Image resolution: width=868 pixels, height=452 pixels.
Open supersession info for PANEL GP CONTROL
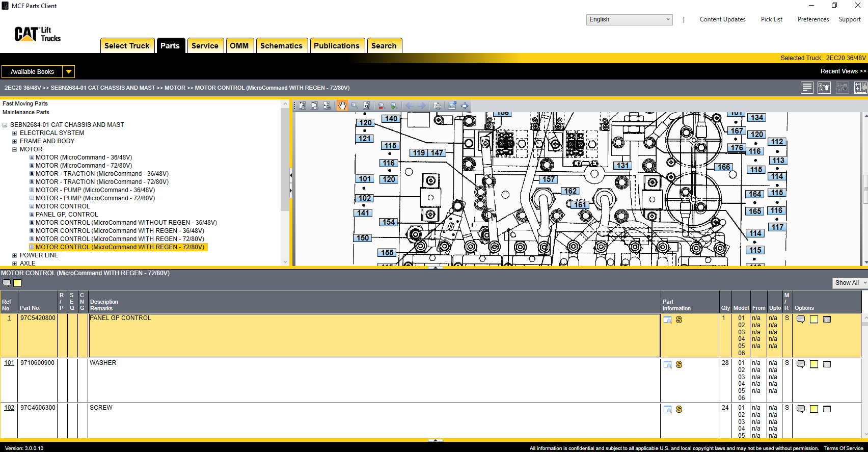(679, 320)
